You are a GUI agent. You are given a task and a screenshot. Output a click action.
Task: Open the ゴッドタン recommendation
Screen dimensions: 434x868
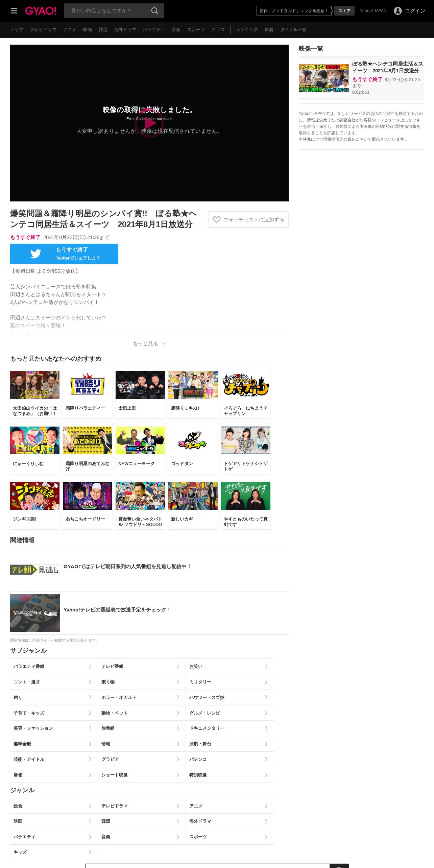tap(193, 448)
